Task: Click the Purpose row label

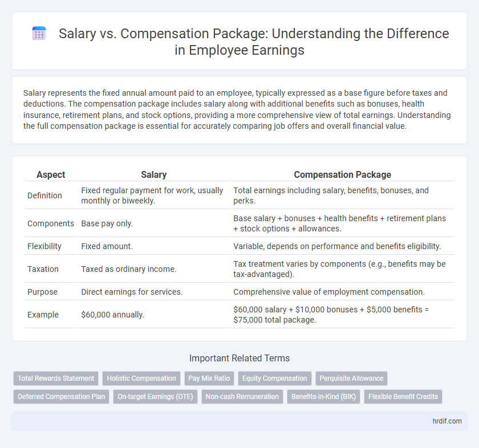Action: pyautogui.click(x=42, y=292)
